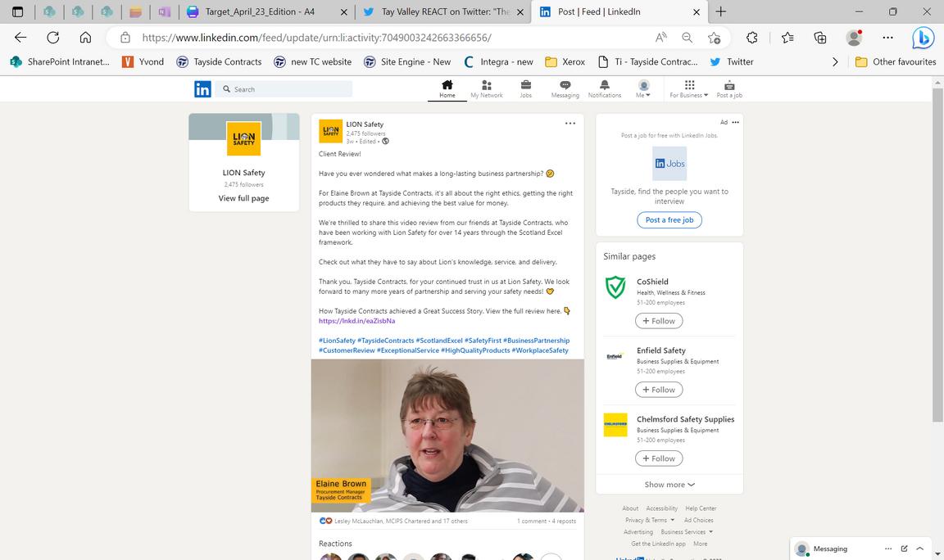Click the LinkedIn search box

tap(284, 89)
